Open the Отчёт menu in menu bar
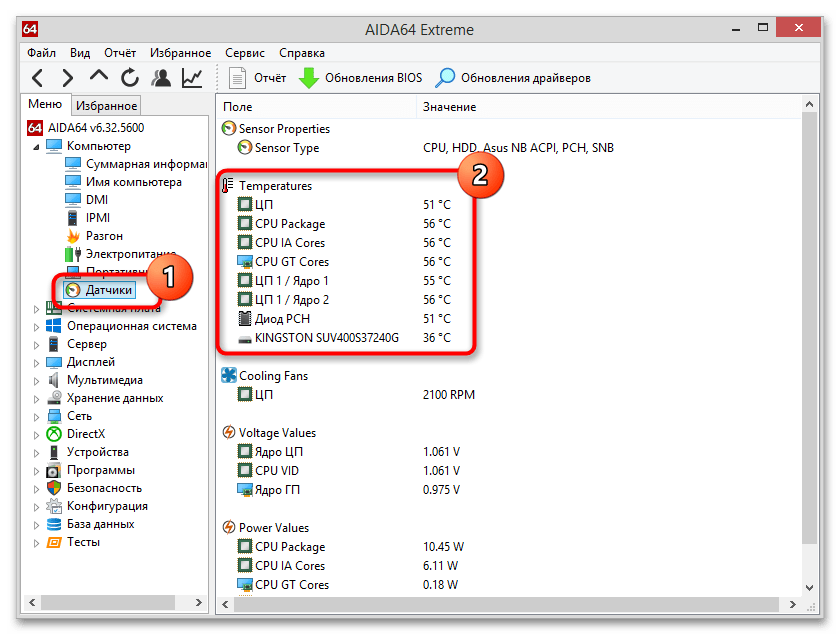840x635 pixels. tap(120, 53)
